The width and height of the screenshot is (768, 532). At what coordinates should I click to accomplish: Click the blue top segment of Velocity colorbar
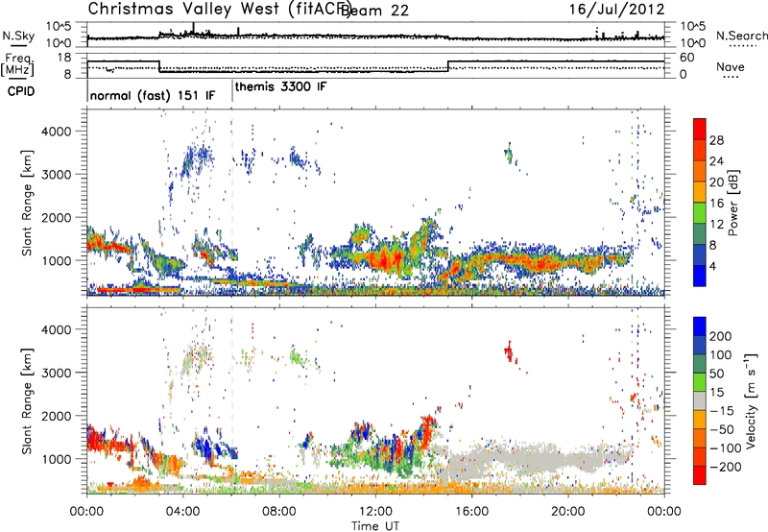pos(700,326)
